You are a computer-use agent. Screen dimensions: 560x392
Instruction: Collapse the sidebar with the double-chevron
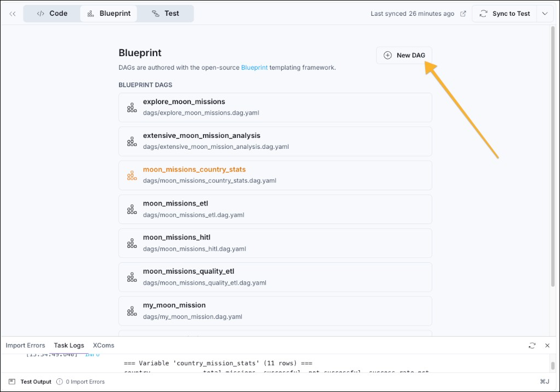[12, 14]
